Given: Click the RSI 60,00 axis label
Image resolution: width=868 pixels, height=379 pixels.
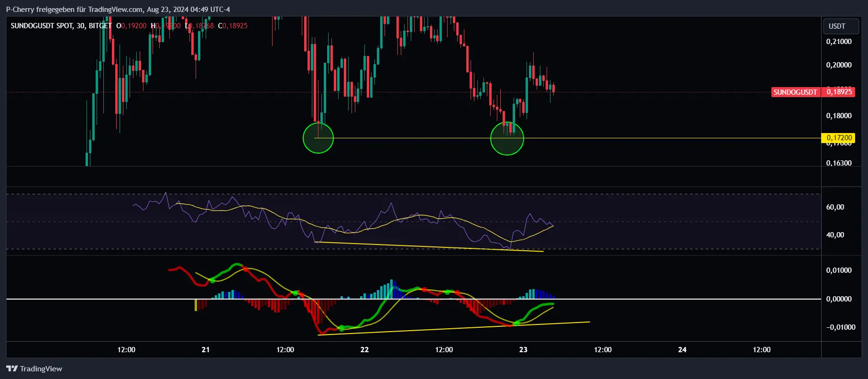Looking at the screenshot, I should (x=835, y=207).
